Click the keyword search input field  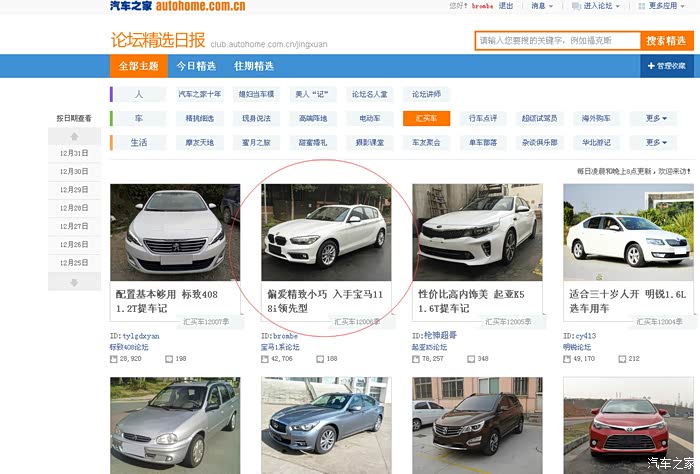[x=556, y=41]
